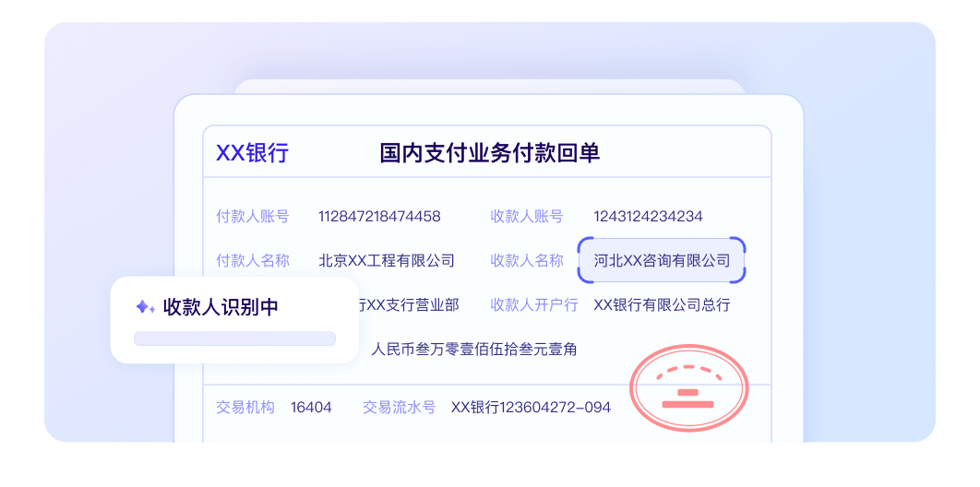Screen dimensions: 980x487
Task: Click the 收款人开户行 label
Action: 533,304
